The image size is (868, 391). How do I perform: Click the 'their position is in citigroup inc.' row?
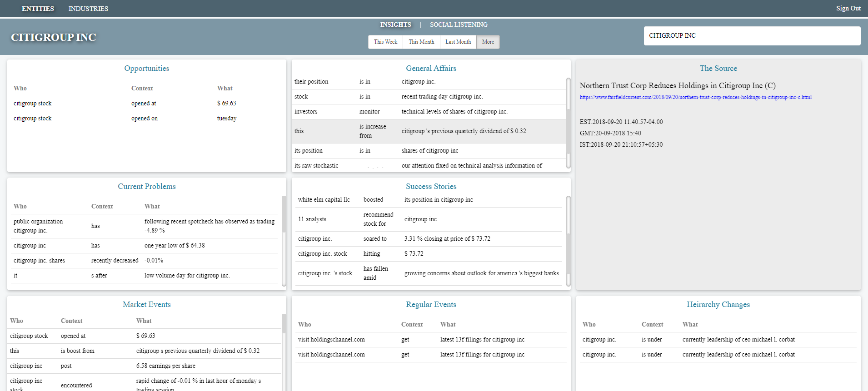point(429,82)
